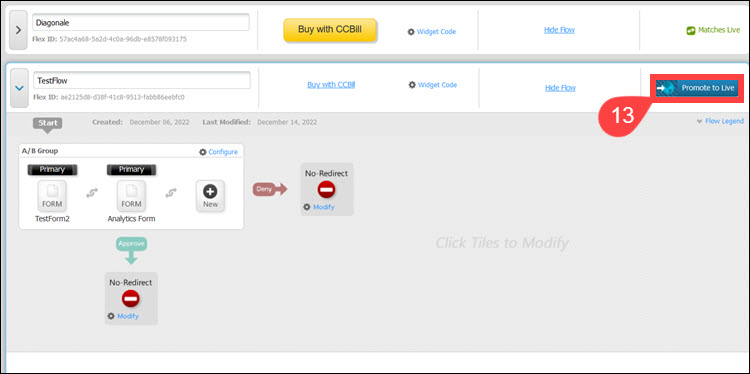Collapse the TestFlow row chevron
750x374 pixels.
click(20, 88)
